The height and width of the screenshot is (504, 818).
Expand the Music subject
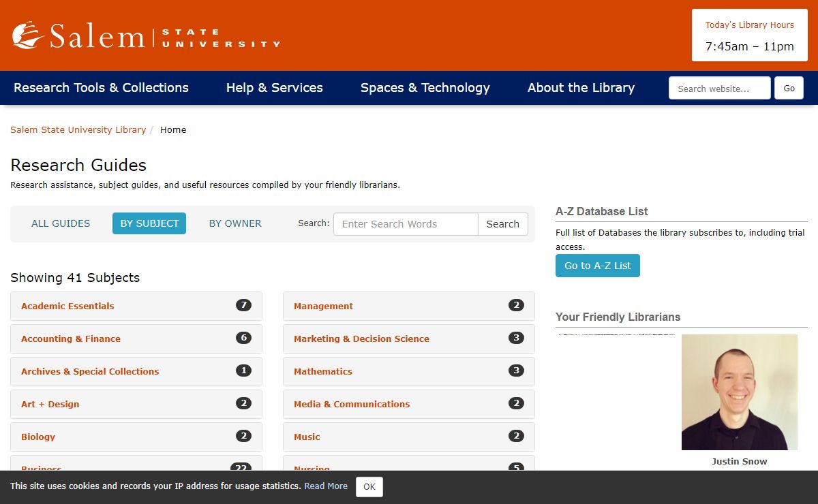coord(409,437)
